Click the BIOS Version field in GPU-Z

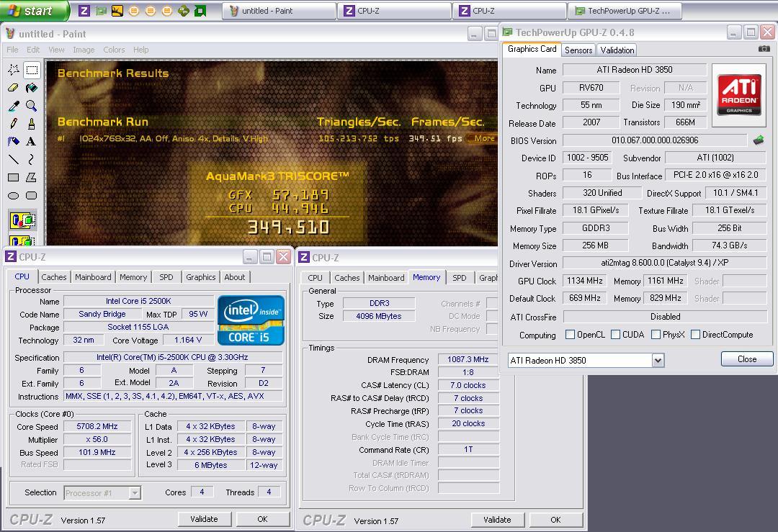pos(655,140)
